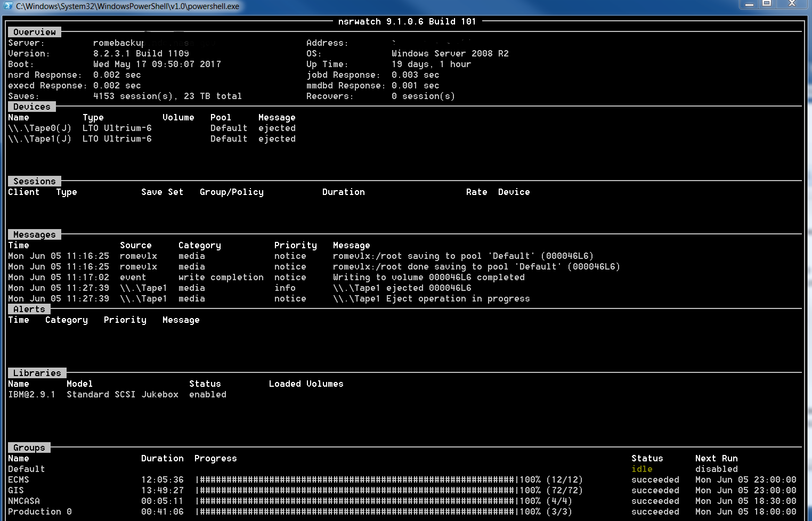Click succeeded status for Production 0
The width and height of the screenshot is (812, 521).
[x=655, y=511]
